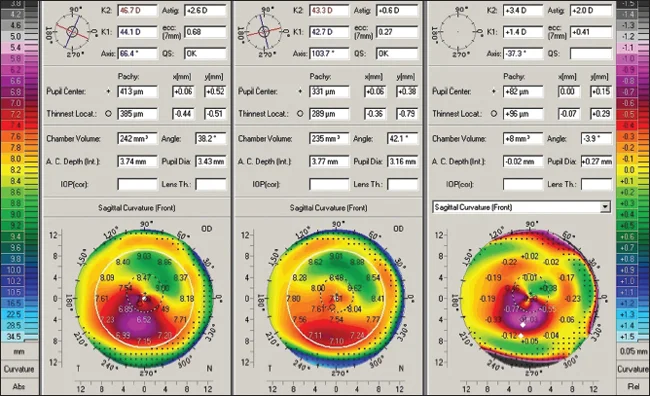Click the Angle field showing 42.1°
This screenshot has width=650, height=396.
point(403,138)
